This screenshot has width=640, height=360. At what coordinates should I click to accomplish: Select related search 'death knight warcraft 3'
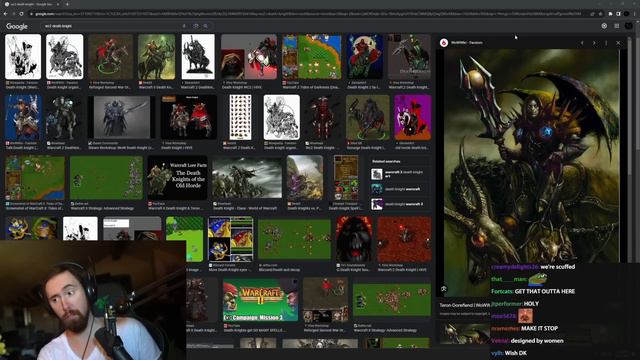point(400,204)
